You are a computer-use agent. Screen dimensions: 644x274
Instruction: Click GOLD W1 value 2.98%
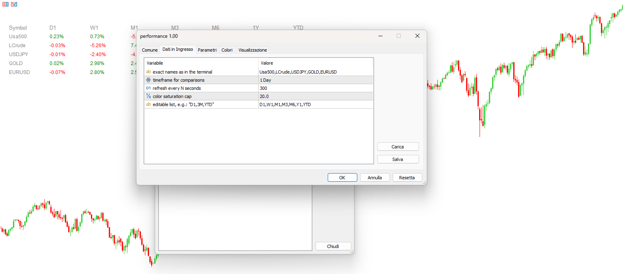(x=97, y=63)
